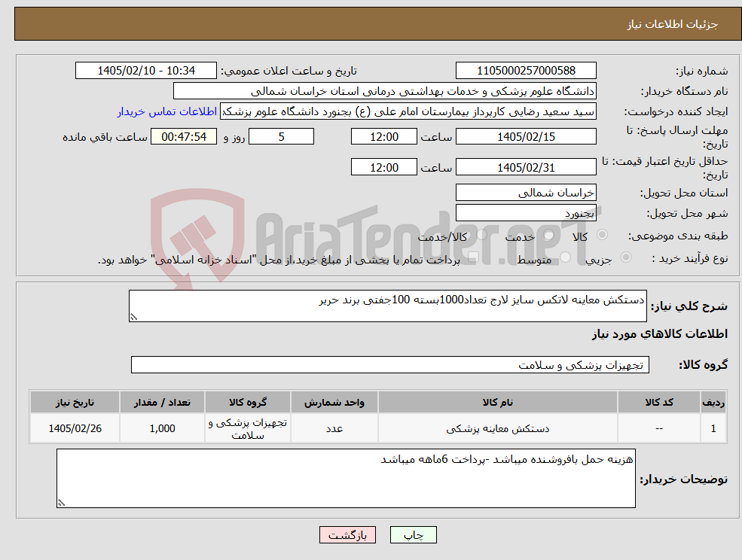Screen dimensions: 742x560
Task: Click the unit cell عدد
Action: point(334,428)
